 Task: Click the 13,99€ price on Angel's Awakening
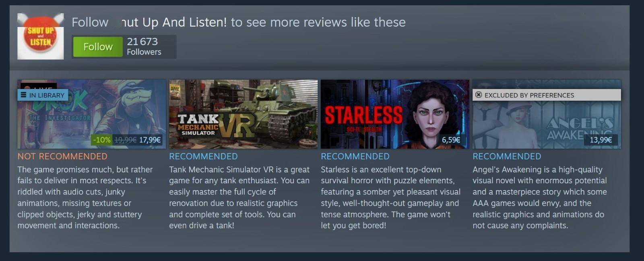click(x=601, y=140)
